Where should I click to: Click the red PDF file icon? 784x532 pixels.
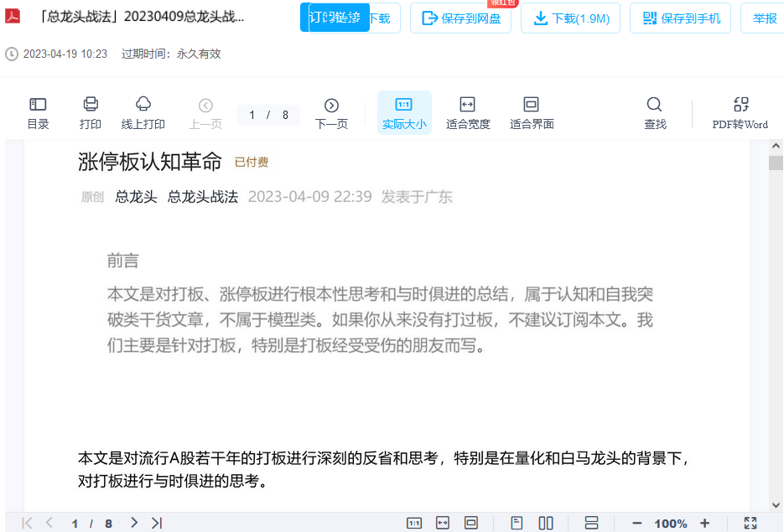pos(13,17)
